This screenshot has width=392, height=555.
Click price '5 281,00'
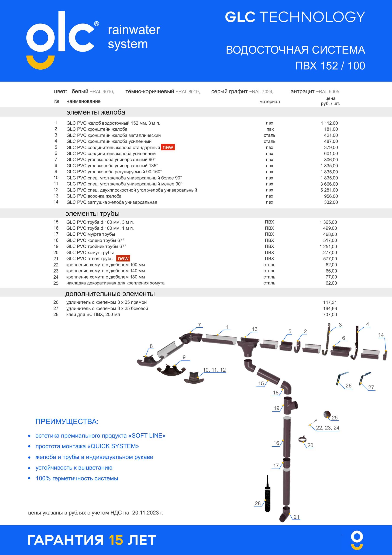coord(329,190)
